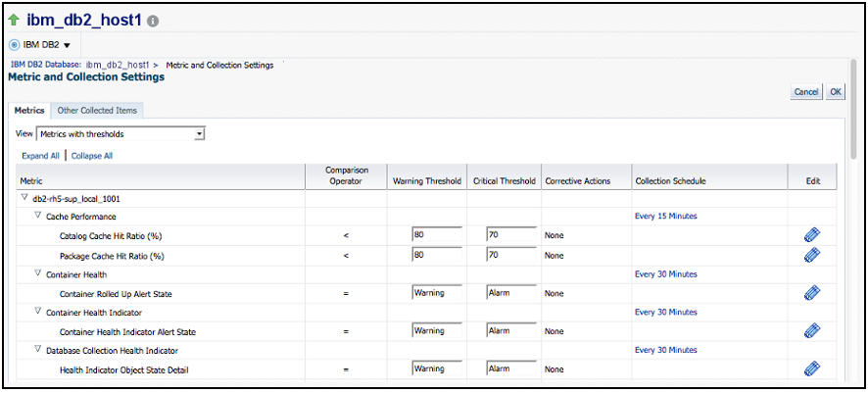Click Catalog Cache Hit Ratio critical threshold field
This screenshot has height=393, width=868.
tap(511, 234)
